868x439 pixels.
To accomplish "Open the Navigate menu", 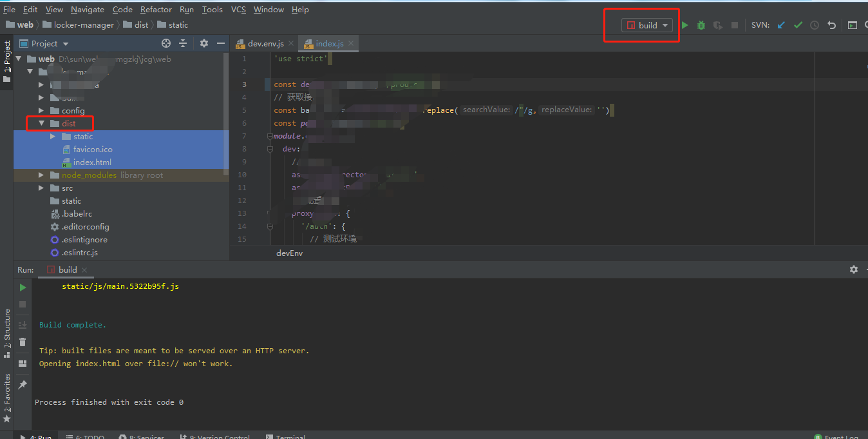I will click(x=87, y=9).
